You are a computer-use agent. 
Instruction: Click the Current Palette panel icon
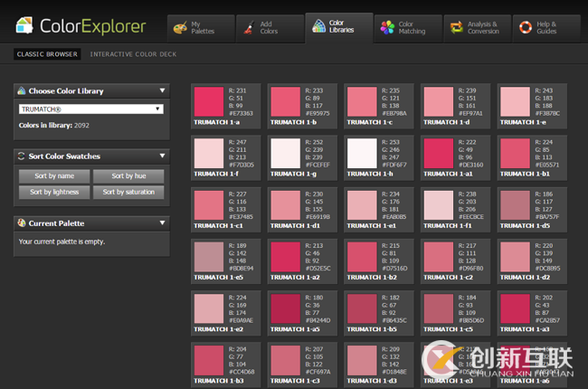click(x=22, y=223)
